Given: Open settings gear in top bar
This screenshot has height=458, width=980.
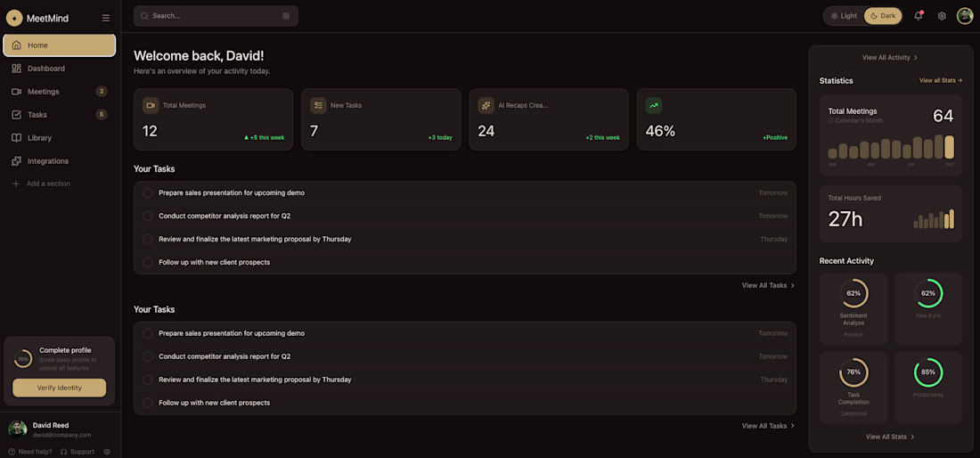Looking at the screenshot, I should pos(942,16).
